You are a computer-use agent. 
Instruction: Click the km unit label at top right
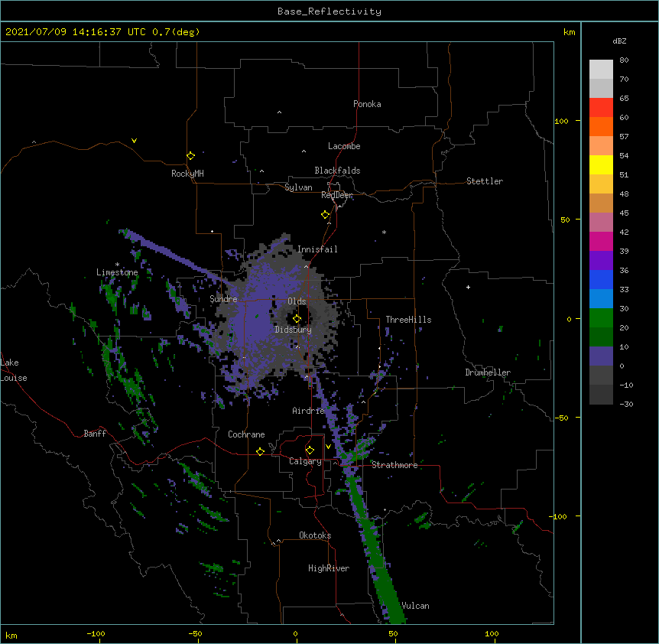(x=570, y=32)
